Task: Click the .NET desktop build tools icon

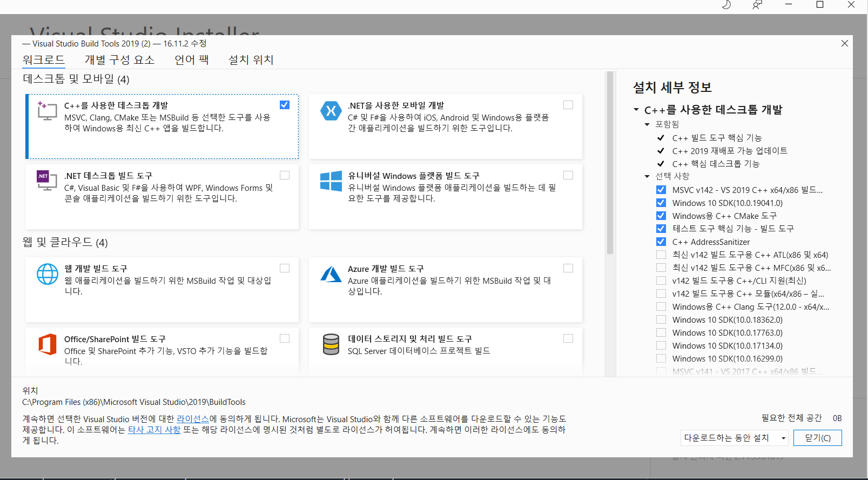Action: tap(47, 181)
